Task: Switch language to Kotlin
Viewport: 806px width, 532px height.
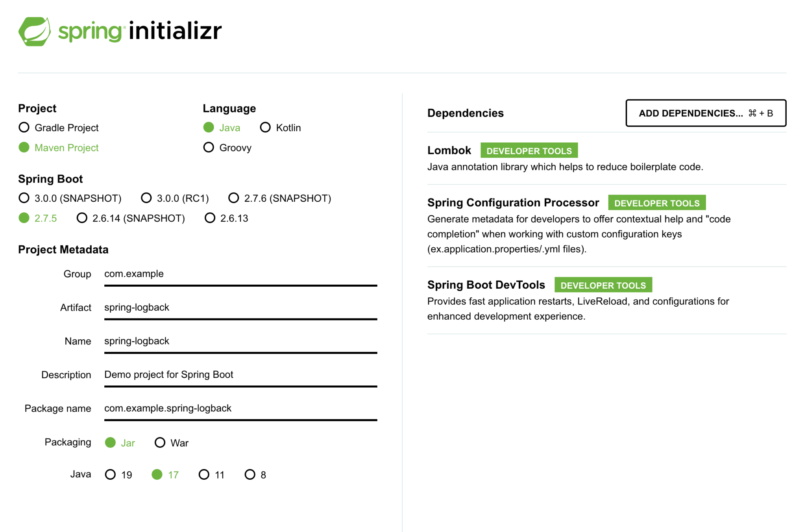Action: point(266,127)
